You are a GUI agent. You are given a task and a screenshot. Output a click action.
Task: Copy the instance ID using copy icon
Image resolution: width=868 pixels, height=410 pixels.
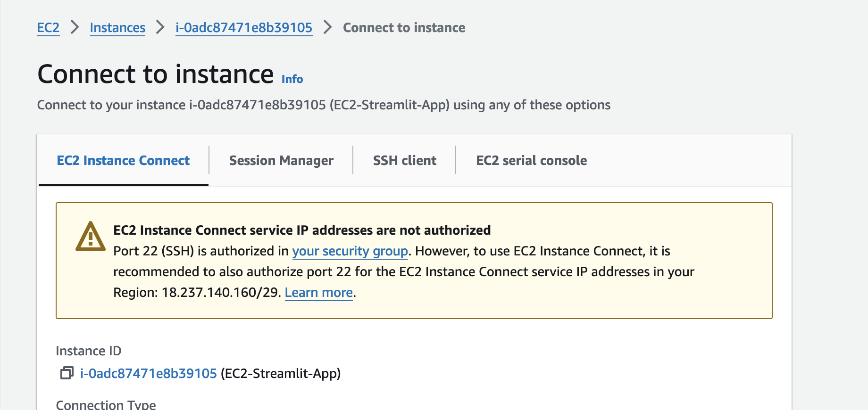(x=67, y=373)
